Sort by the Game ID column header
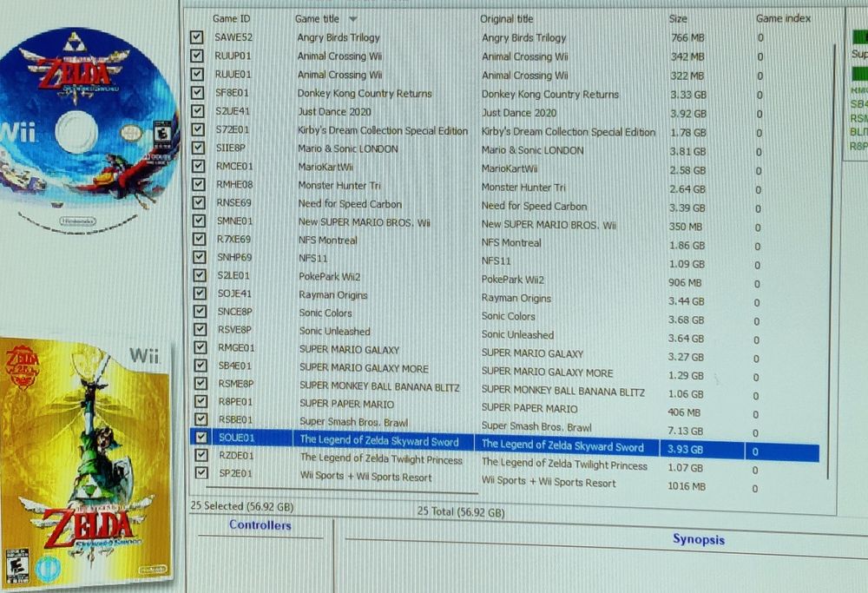 click(x=232, y=18)
